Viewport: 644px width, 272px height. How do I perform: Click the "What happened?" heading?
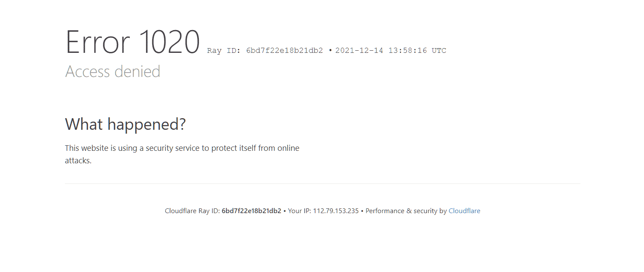click(125, 124)
